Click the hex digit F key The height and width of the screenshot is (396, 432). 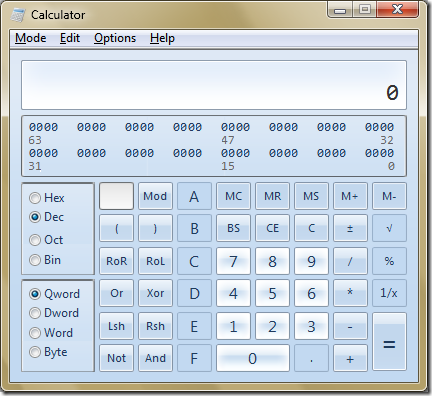(x=194, y=358)
